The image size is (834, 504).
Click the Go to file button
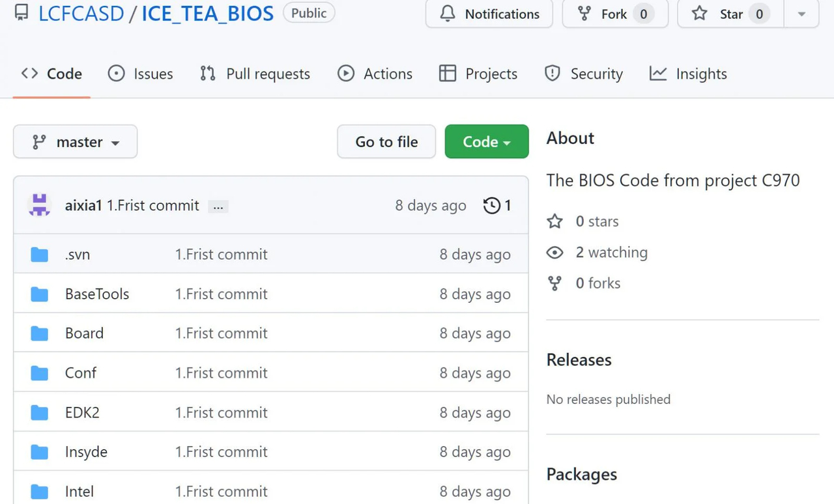click(x=386, y=142)
